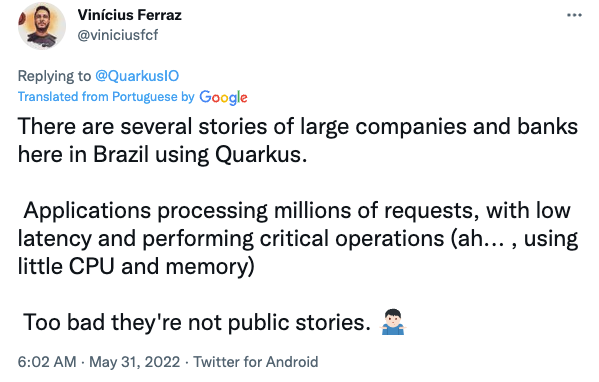Open the Twitter for Android source link
Image resolution: width=599 pixels, height=382 pixels.
256,362
